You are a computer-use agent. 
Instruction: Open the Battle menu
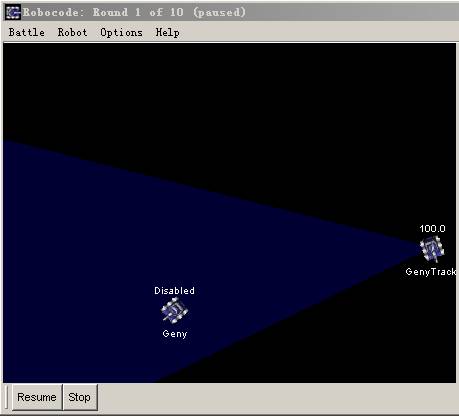[x=26, y=32]
